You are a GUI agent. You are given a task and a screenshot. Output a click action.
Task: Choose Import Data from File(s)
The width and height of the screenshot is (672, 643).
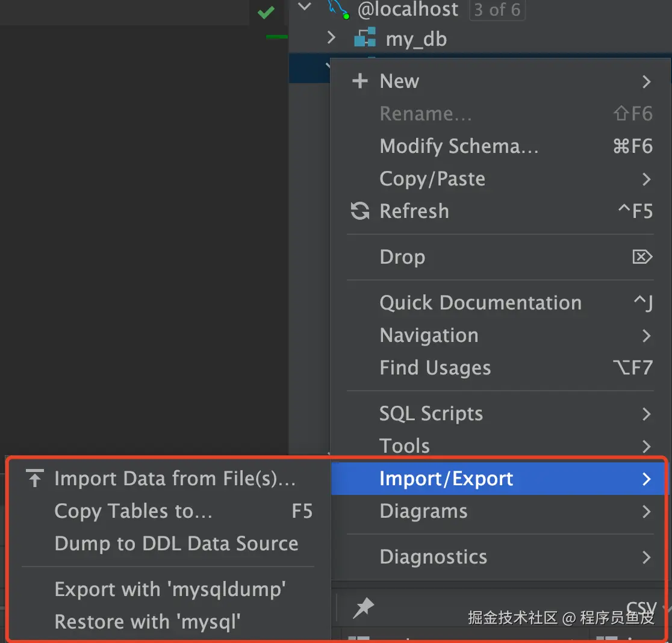pos(175,479)
